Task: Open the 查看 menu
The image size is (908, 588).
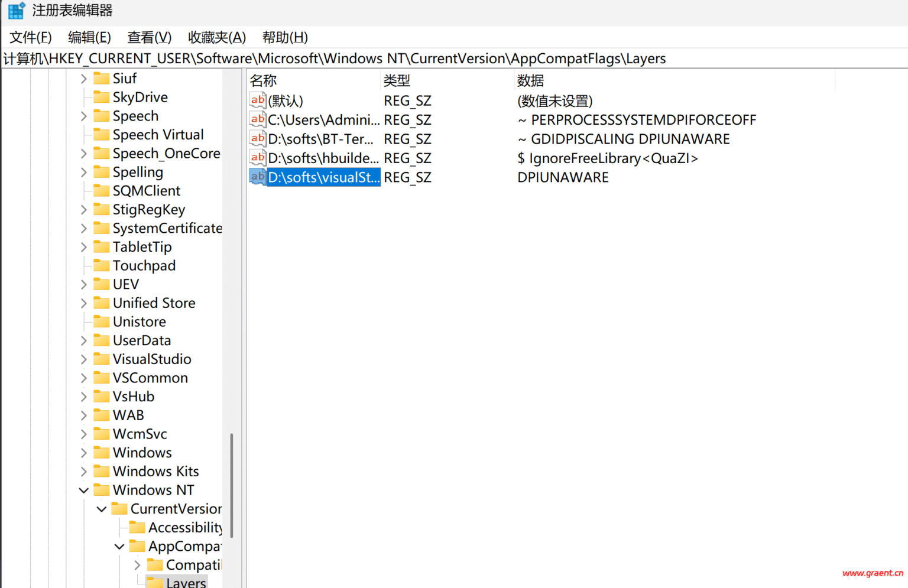Action: coord(148,37)
